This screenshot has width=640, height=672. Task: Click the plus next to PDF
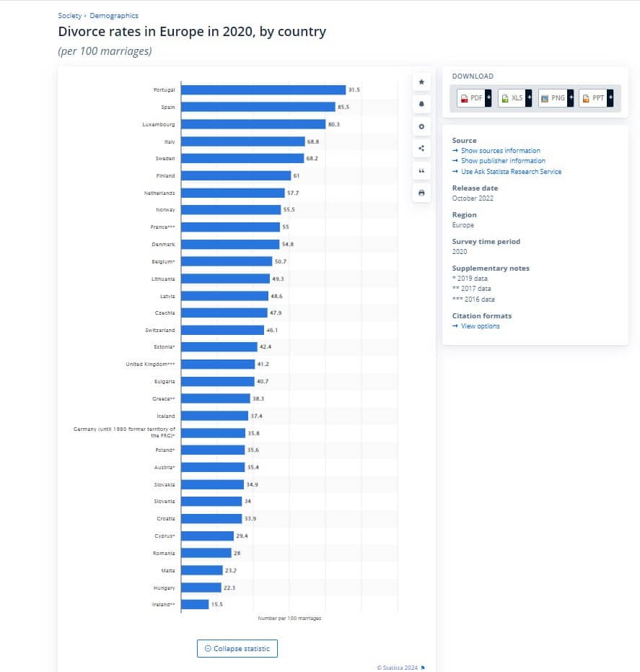pos(488,98)
